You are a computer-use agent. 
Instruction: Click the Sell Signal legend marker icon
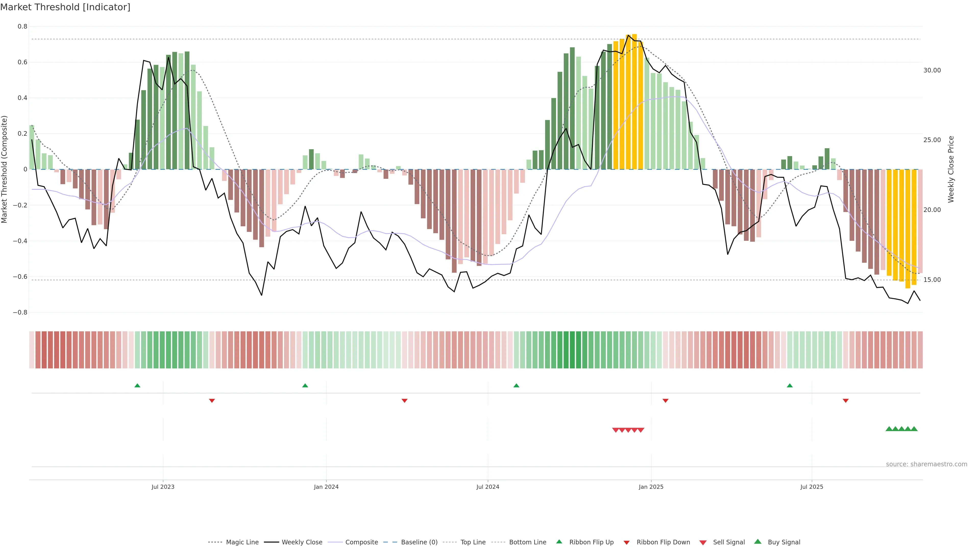click(703, 543)
